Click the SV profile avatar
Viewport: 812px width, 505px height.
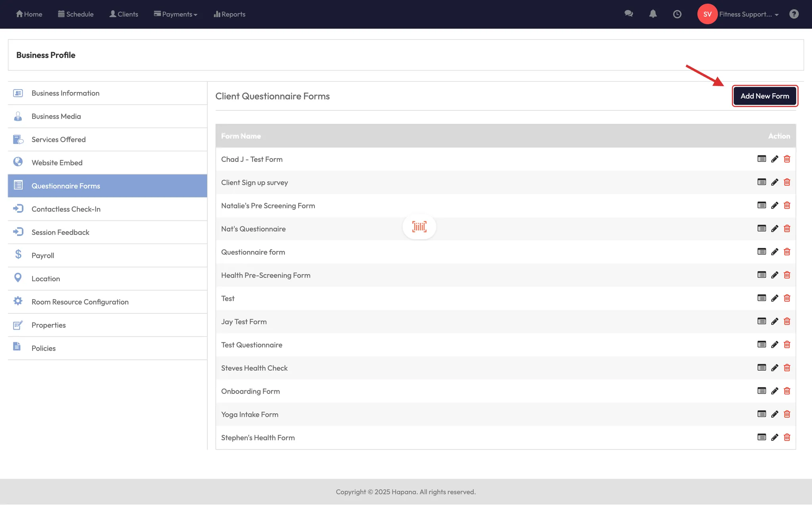click(707, 14)
